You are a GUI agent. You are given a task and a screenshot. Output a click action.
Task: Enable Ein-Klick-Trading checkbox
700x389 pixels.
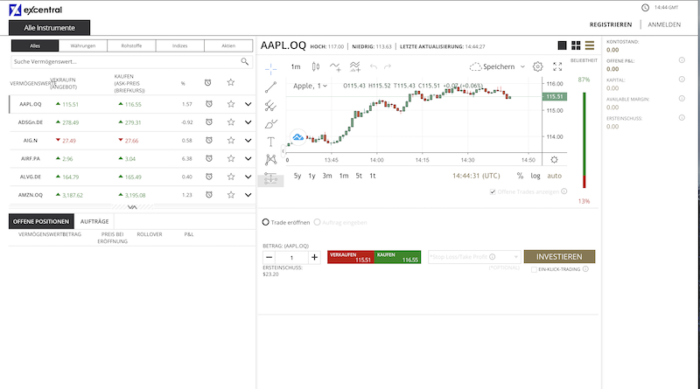pos(534,269)
